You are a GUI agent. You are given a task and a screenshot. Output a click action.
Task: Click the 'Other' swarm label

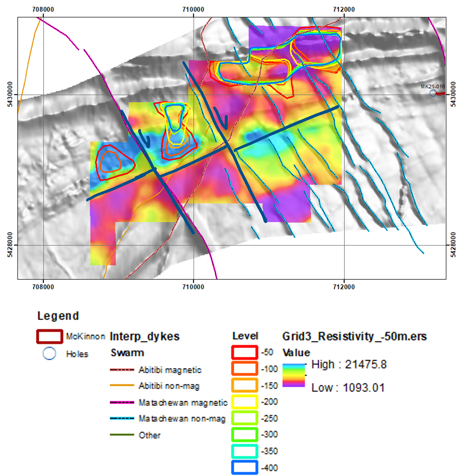coord(150,435)
